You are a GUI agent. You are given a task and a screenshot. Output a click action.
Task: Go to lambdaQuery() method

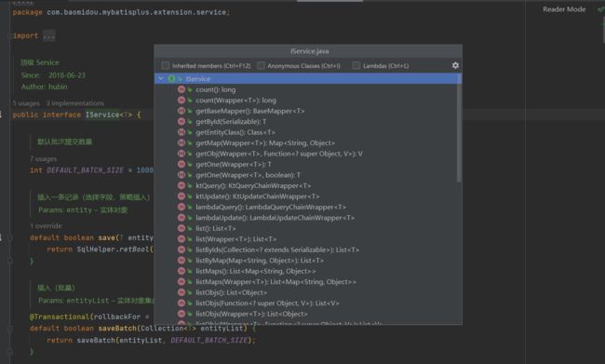[x=271, y=208]
